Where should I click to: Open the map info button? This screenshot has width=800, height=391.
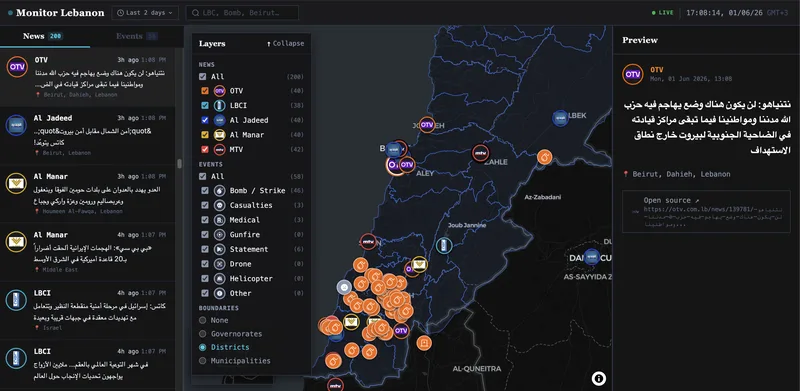(599, 378)
